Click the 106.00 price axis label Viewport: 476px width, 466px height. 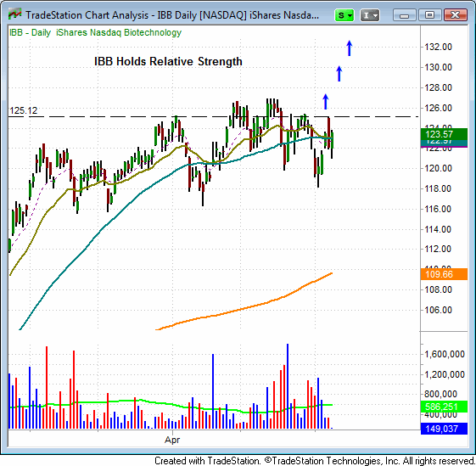(x=438, y=310)
